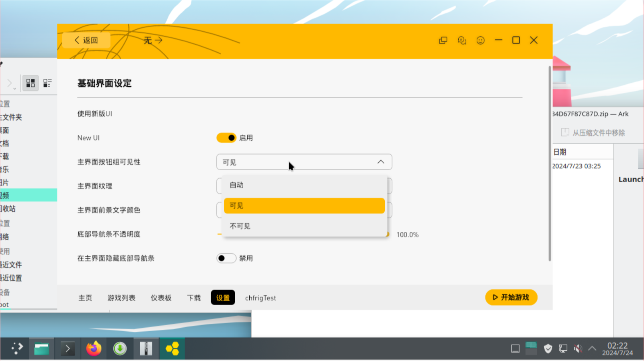Switch to Ark archive app on taskbar

click(x=146, y=349)
